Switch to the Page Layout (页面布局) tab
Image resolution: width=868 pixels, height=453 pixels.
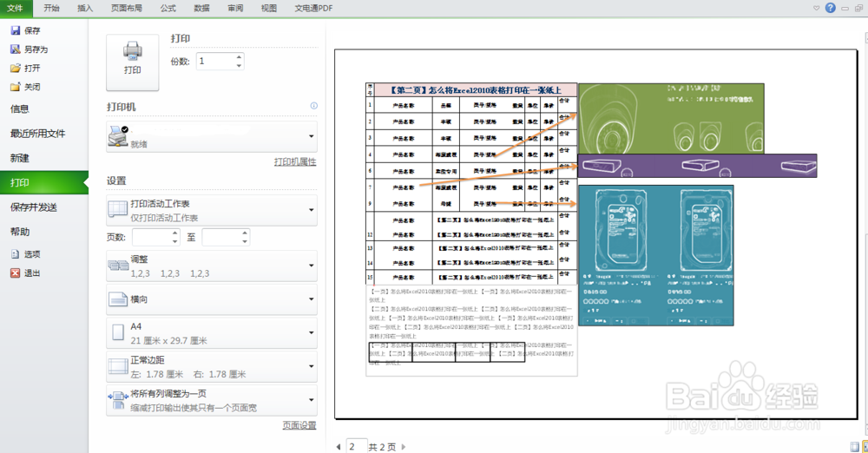(126, 9)
